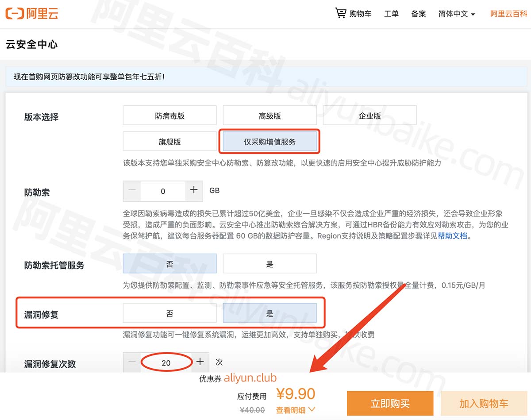Click the 加入购物车 button
Screen dimensions: 531x420
click(x=484, y=404)
